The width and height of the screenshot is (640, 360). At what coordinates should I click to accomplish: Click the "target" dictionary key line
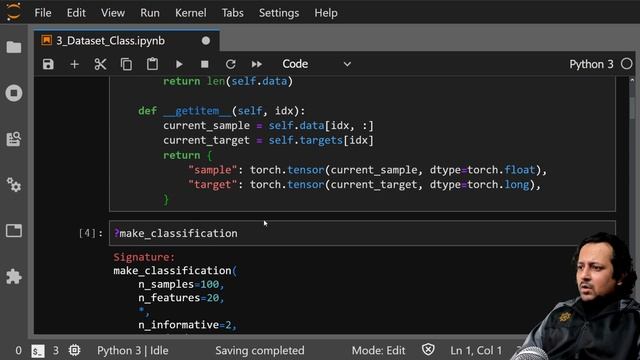click(364, 184)
